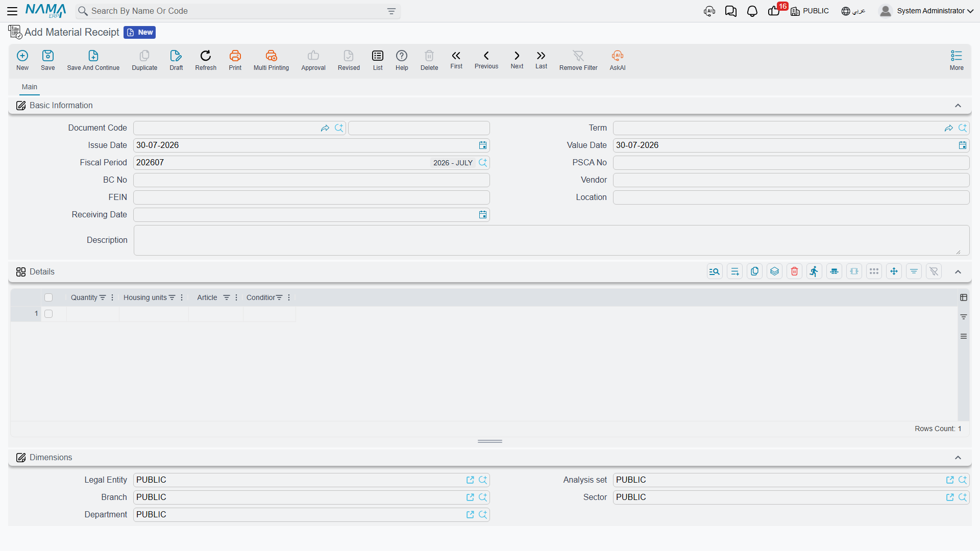The height and width of the screenshot is (551, 980).
Task: Collapse the Details section
Action: 958,272
